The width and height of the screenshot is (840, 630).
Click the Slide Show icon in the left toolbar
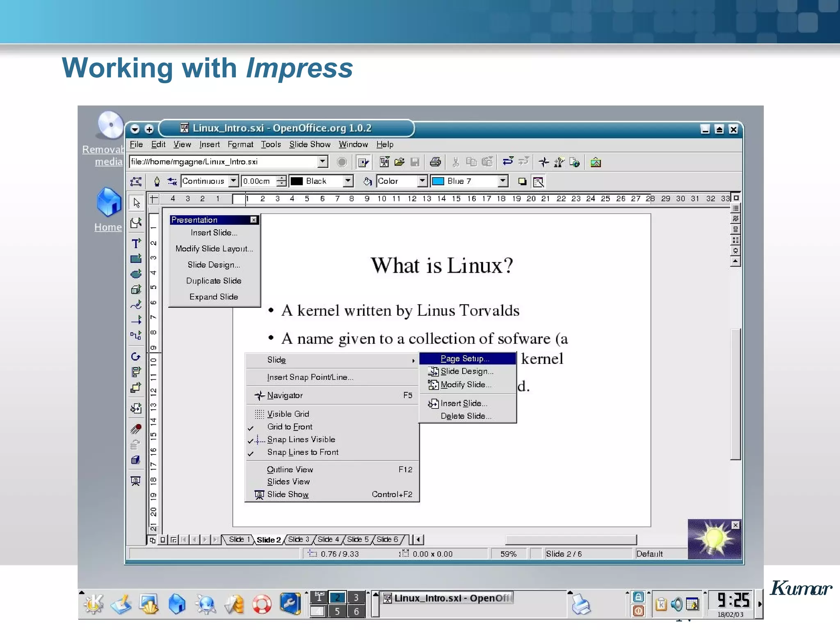tap(136, 481)
